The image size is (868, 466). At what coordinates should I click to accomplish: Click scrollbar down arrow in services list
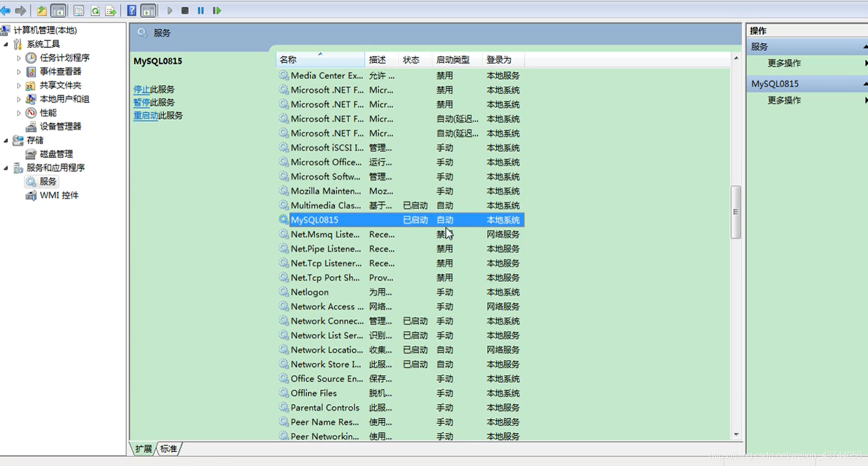click(x=736, y=435)
